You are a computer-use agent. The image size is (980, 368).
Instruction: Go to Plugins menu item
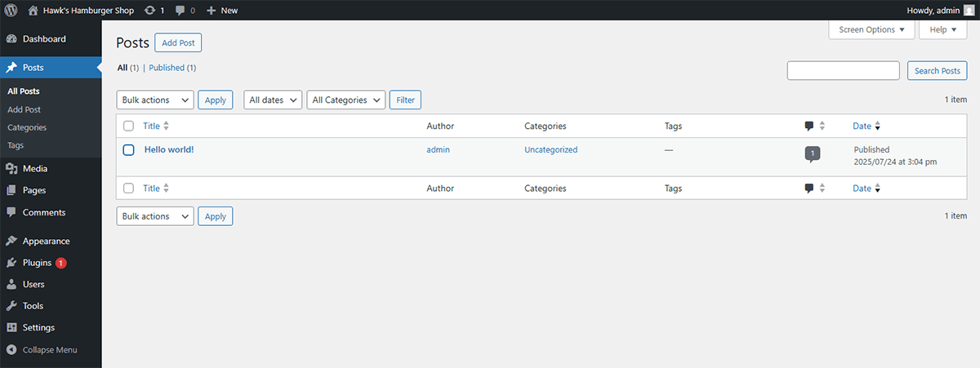point(37,263)
